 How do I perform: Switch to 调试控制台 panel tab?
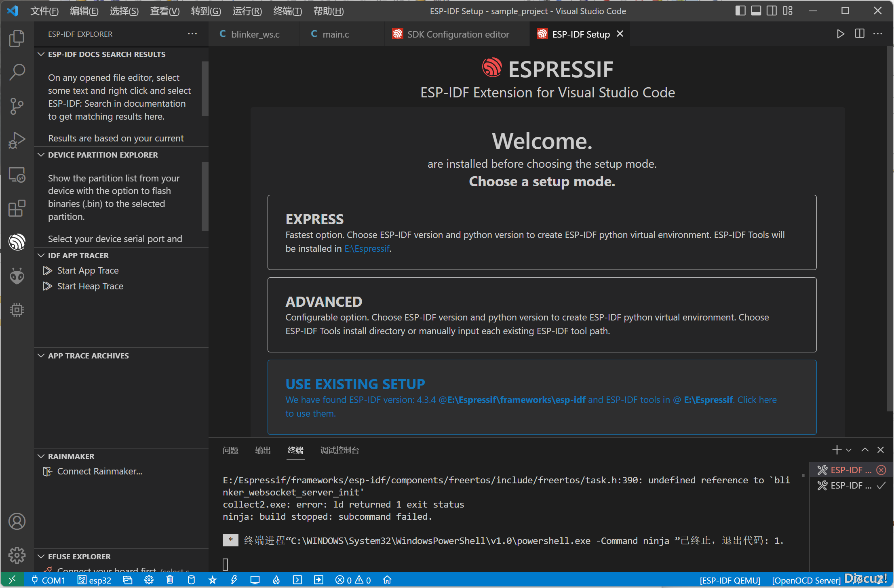(339, 450)
